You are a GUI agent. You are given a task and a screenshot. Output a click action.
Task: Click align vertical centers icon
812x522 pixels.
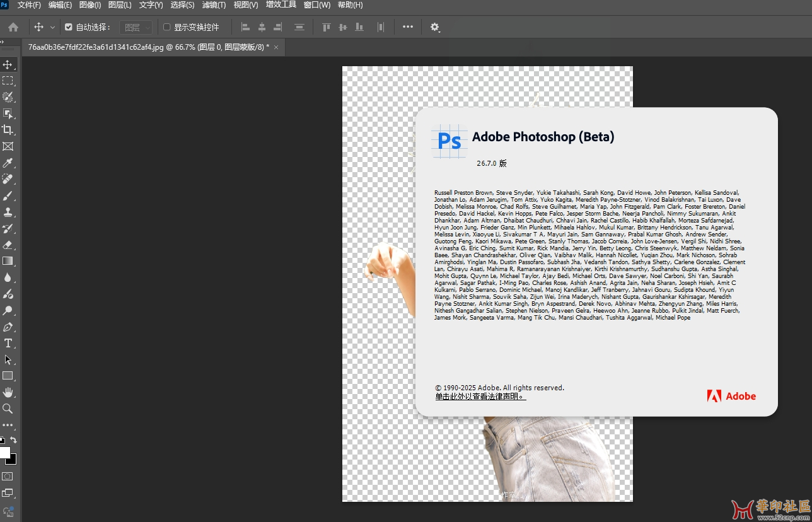pyautogui.click(x=343, y=27)
